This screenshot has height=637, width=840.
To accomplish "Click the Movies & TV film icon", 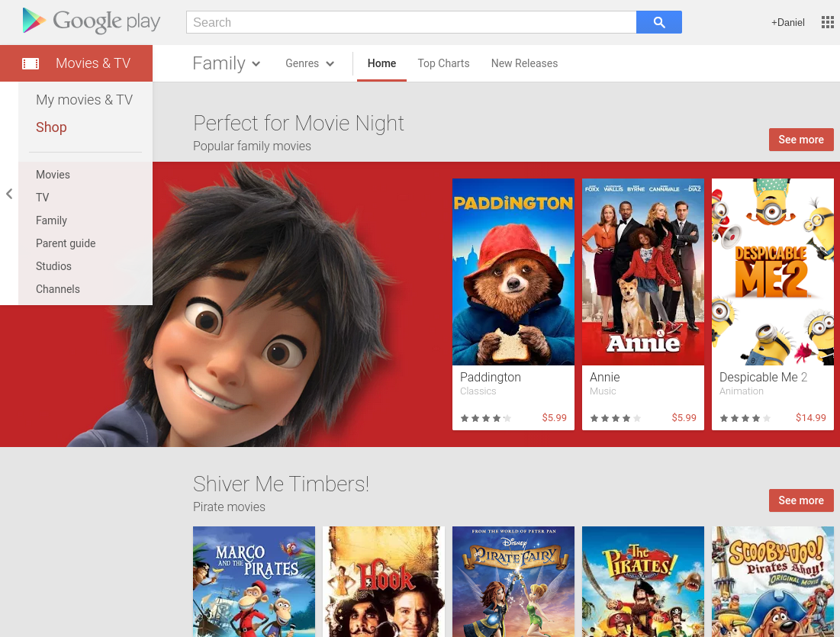I will (31, 64).
